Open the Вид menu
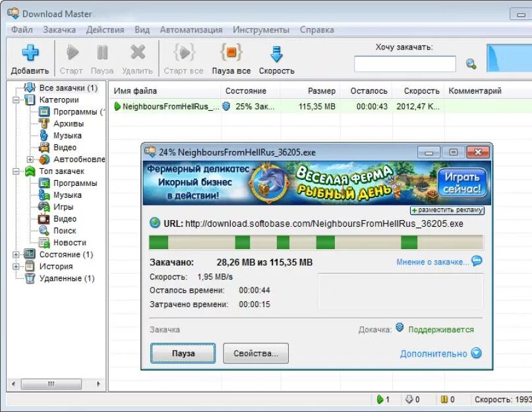 point(142,30)
